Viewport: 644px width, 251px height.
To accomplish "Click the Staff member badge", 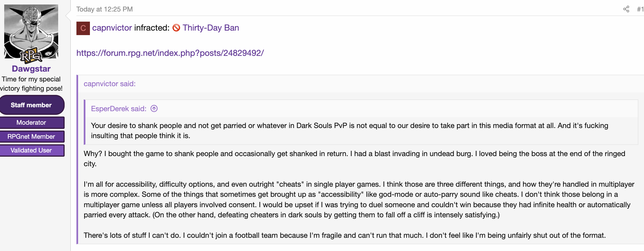I will pyautogui.click(x=31, y=105).
